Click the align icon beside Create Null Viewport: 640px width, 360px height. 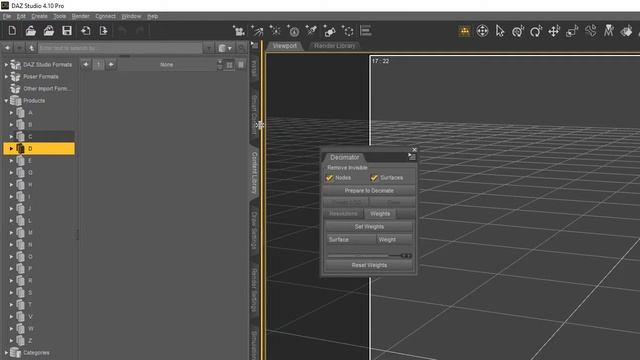366,31
